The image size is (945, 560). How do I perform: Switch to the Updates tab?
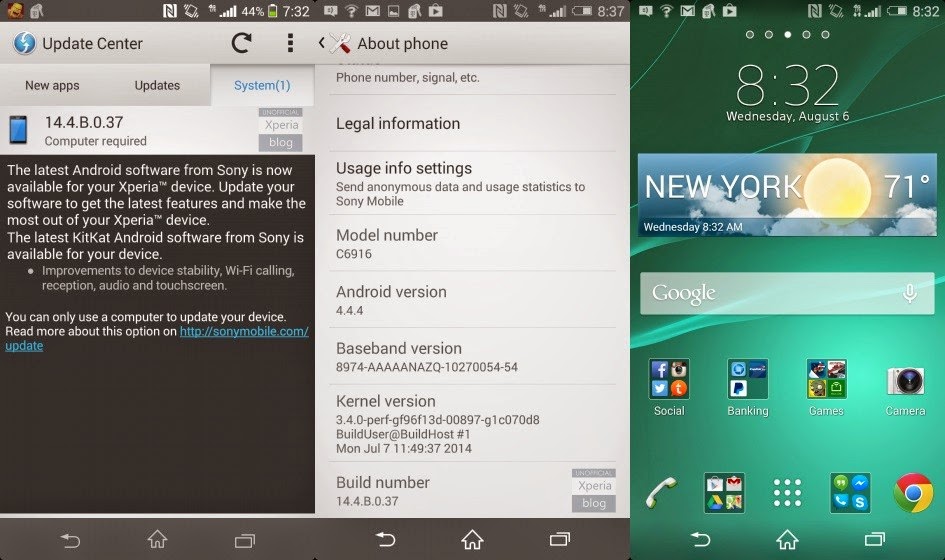coord(157,86)
